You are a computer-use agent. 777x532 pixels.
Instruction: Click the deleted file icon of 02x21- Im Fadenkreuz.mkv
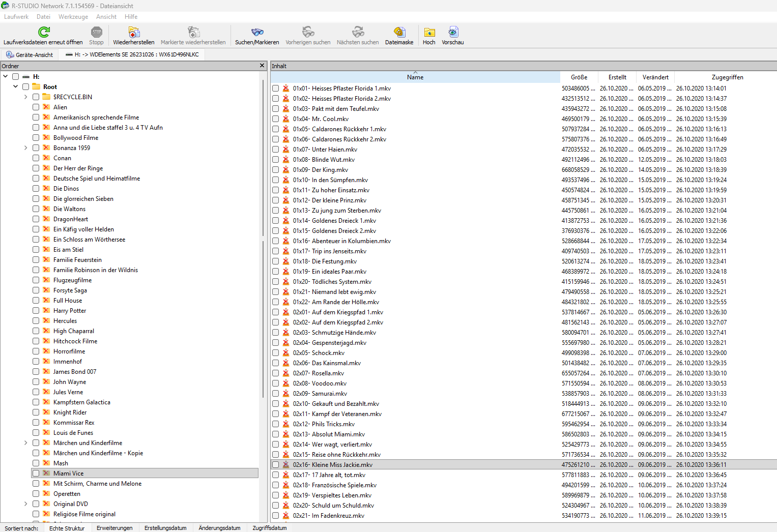tap(286, 515)
